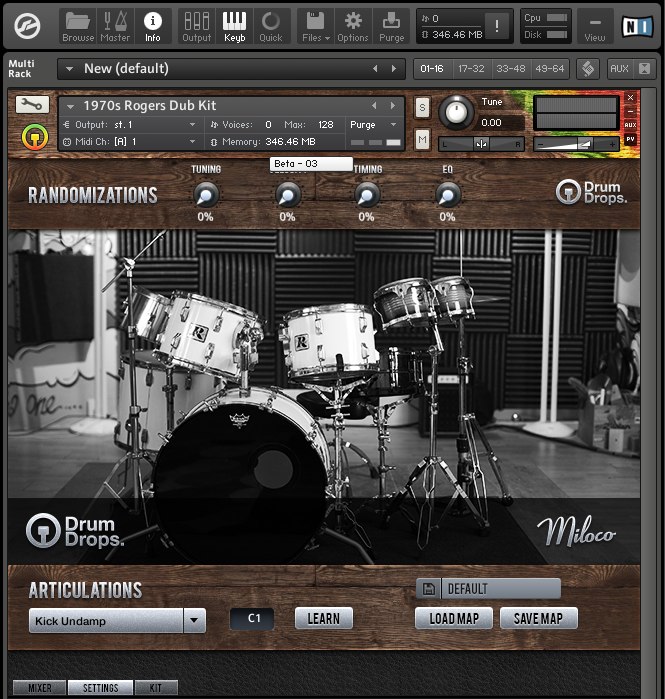Open the Browse panel
Viewport: 665px width, 699px height.
(78, 27)
